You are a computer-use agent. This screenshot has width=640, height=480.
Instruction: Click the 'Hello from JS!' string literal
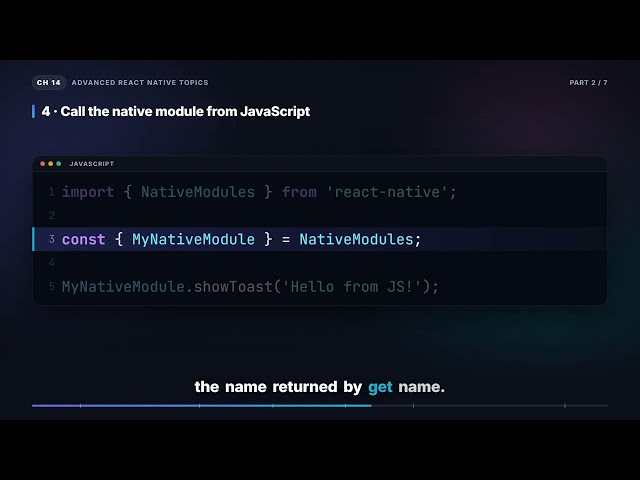[351, 287]
